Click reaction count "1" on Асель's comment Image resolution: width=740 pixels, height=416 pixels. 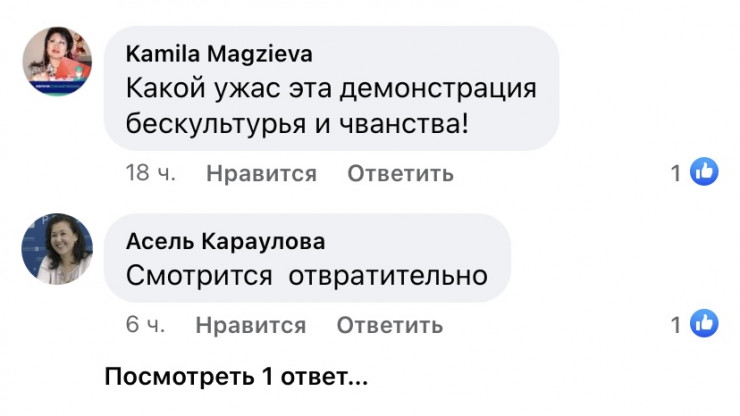[676, 325]
